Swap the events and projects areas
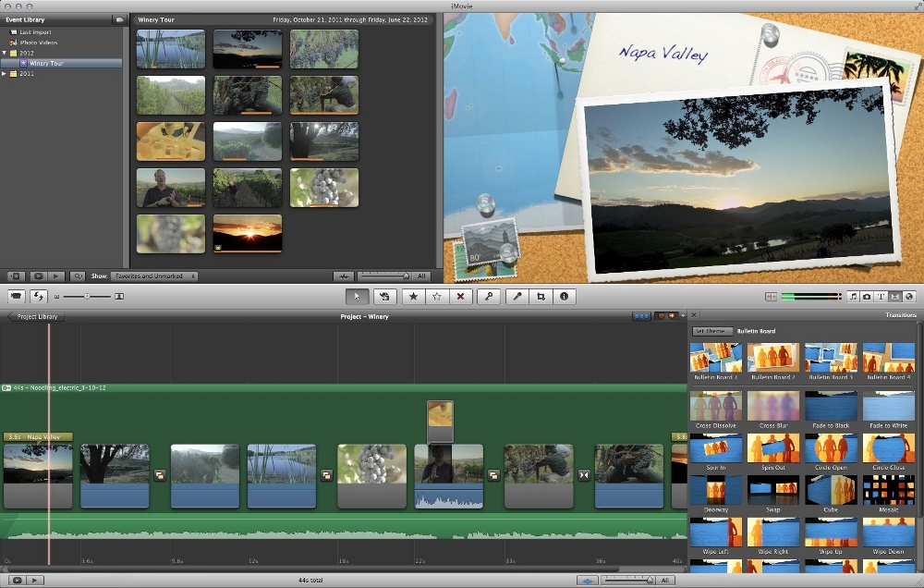 (x=40, y=296)
